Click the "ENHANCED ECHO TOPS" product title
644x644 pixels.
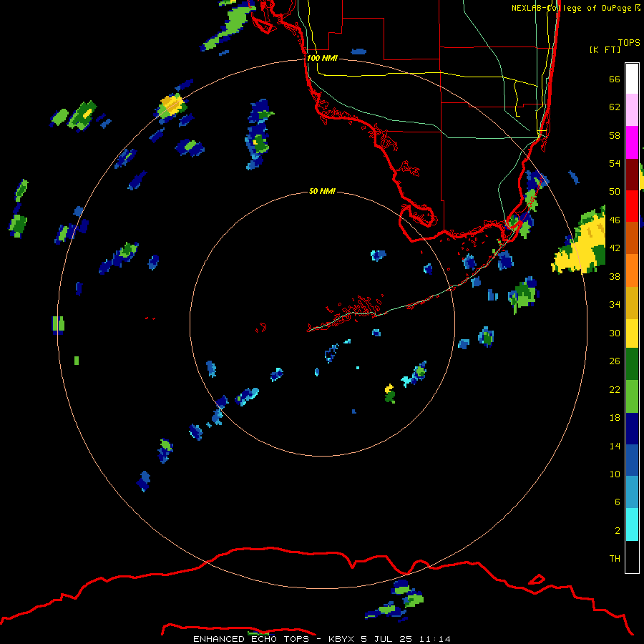251,639
